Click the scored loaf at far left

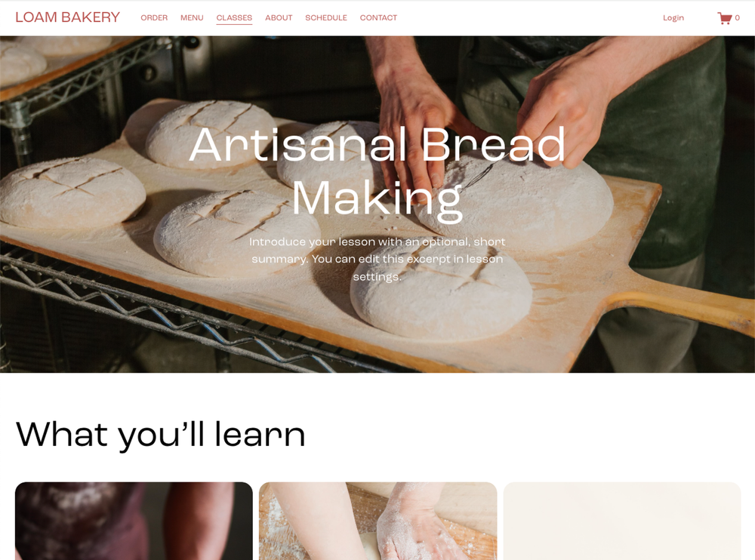71,192
